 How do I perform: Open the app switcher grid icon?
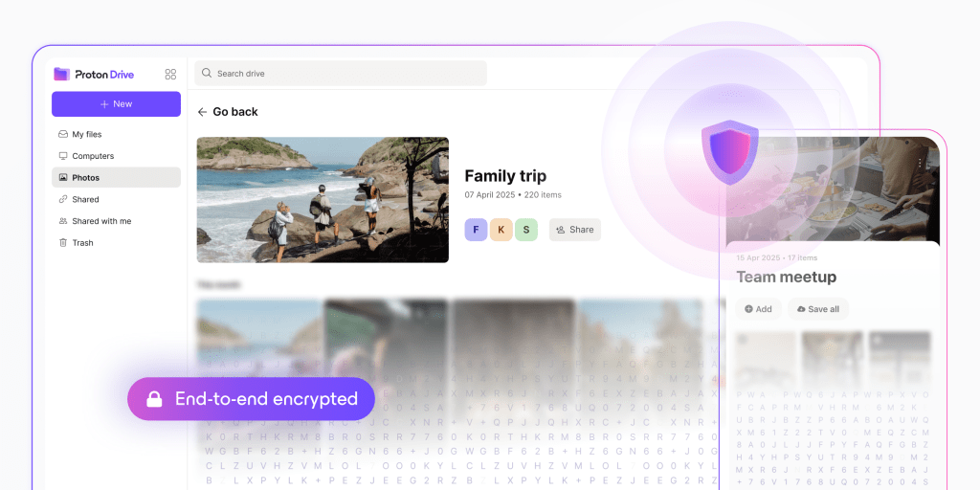pos(170,75)
